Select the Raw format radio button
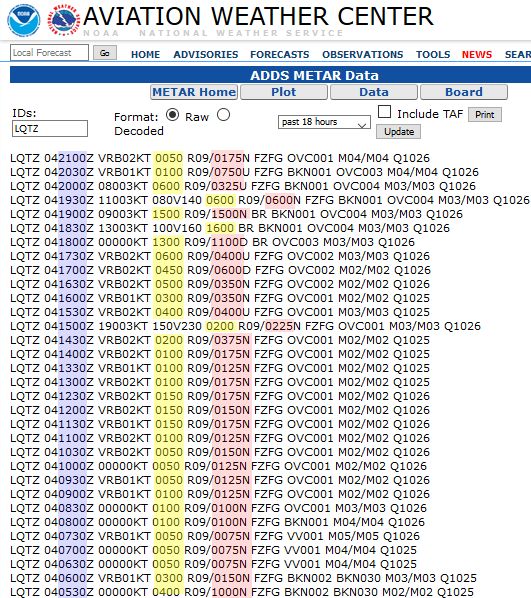 pyautogui.click(x=172, y=115)
